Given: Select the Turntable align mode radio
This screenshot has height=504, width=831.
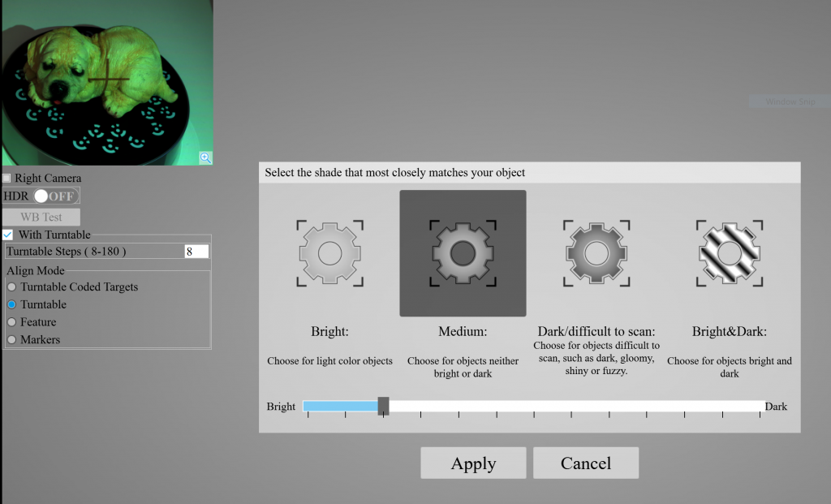Looking at the screenshot, I should (x=11, y=304).
